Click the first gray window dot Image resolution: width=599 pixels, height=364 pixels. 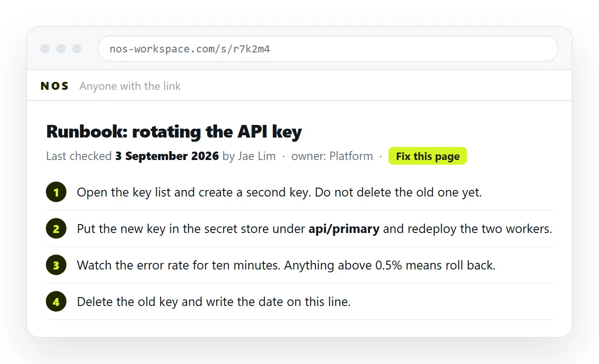coord(45,49)
